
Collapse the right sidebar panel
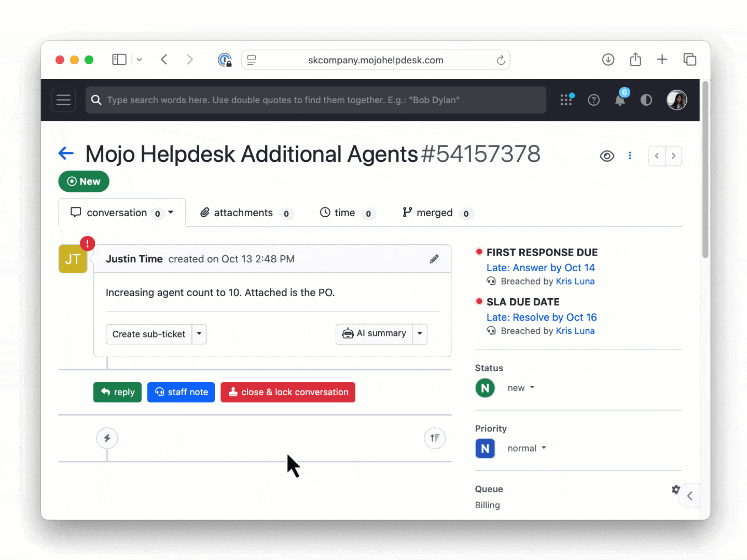pyautogui.click(x=690, y=496)
